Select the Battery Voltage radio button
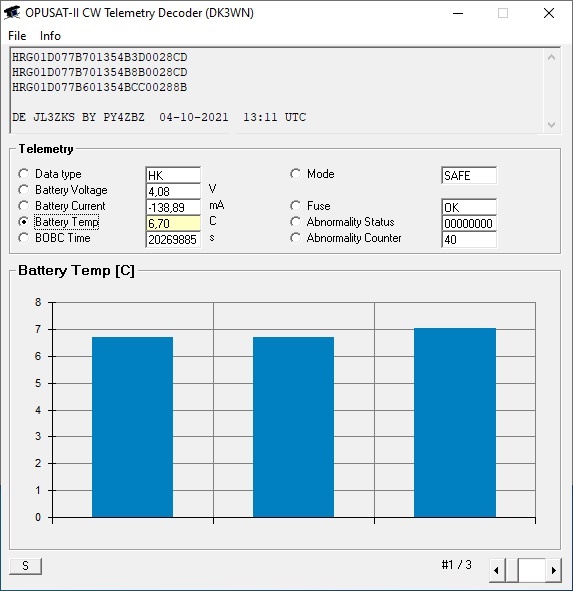Viewport: 573px width, 591px height. click(24, 190)
